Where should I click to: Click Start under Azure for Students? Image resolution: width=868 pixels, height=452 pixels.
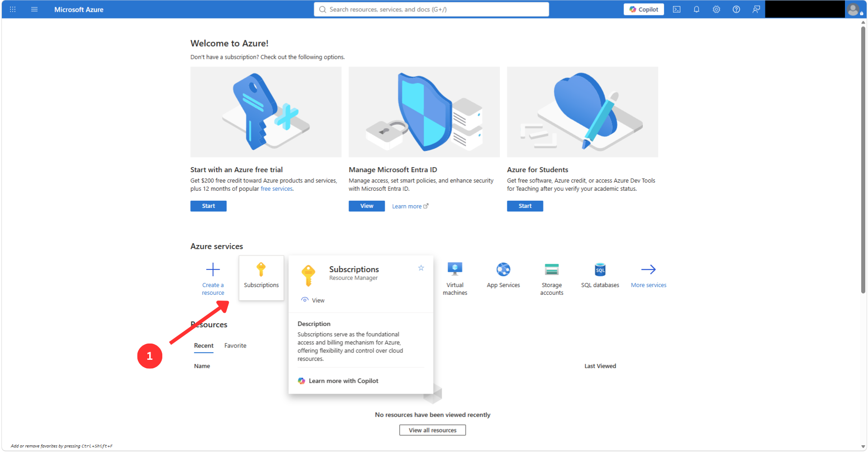(x=525, y=206)
